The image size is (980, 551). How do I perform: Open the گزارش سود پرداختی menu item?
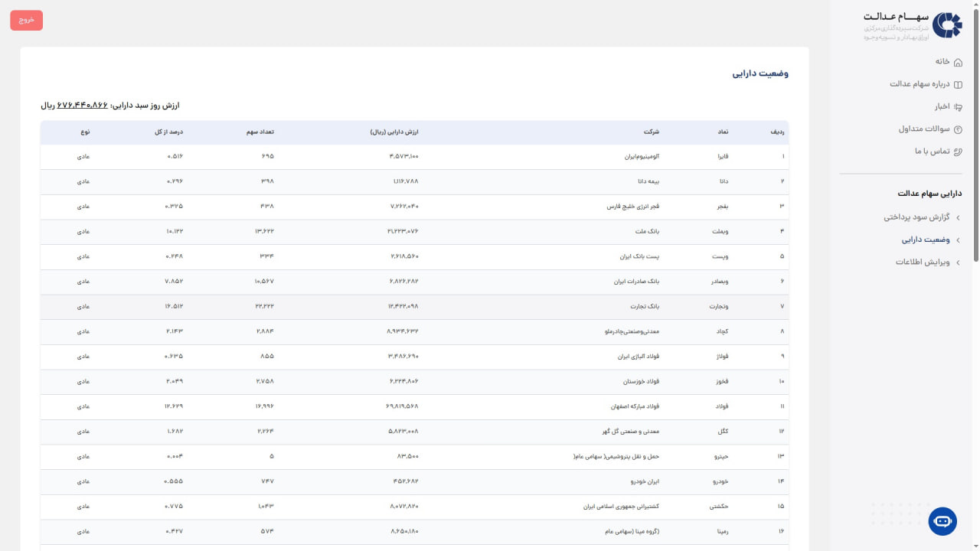tap(916, 217)
